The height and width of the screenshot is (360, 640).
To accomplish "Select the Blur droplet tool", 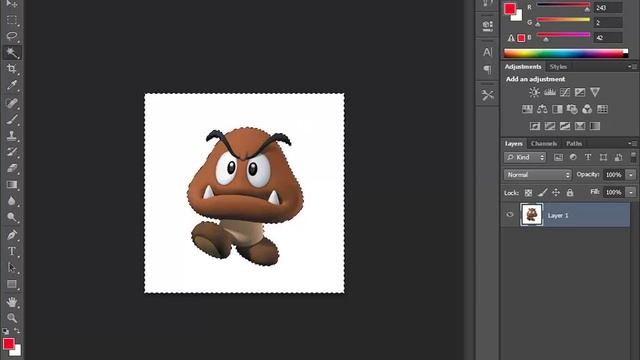I will click(11, 201).
